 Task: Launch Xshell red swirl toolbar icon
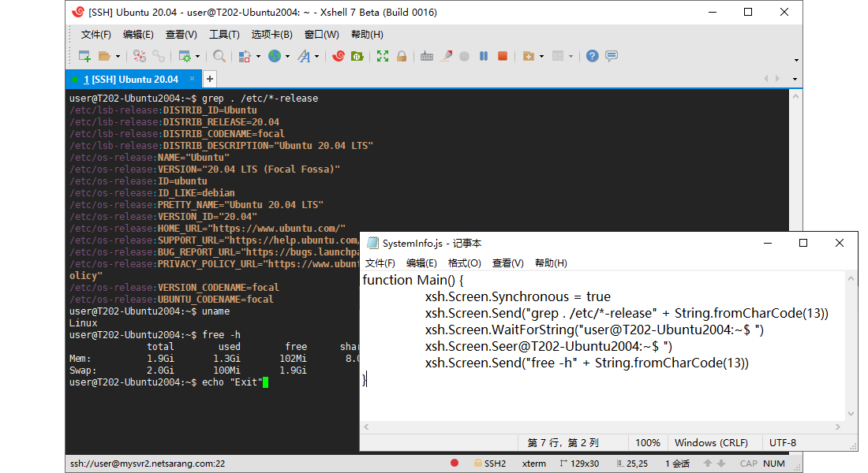pos(339,56)
